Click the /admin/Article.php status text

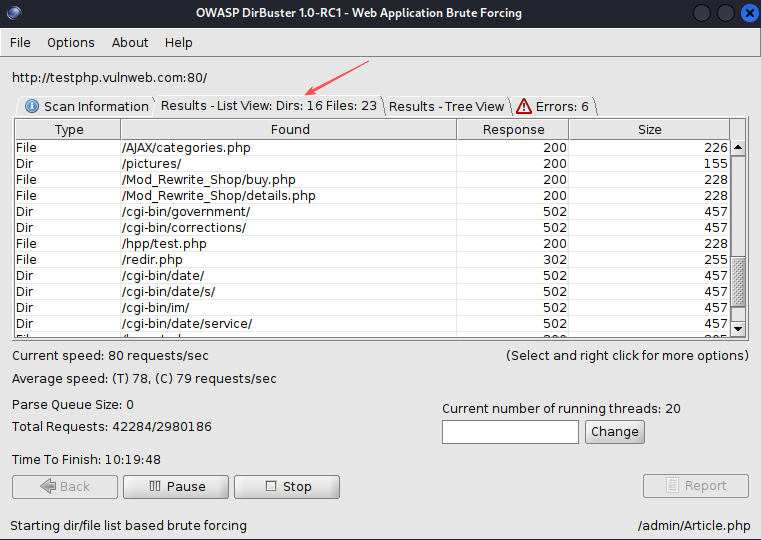point(694,526)
